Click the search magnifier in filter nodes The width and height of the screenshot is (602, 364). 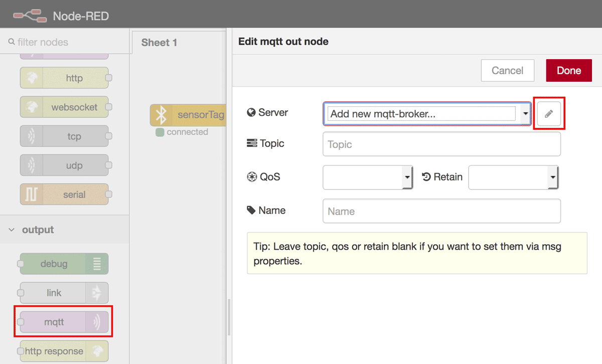12,42
